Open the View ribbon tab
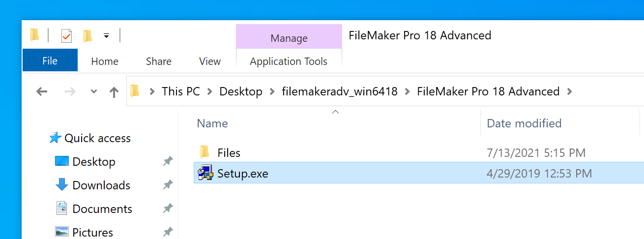Viewport: 644px width, 239px height. tap(210, 61)
